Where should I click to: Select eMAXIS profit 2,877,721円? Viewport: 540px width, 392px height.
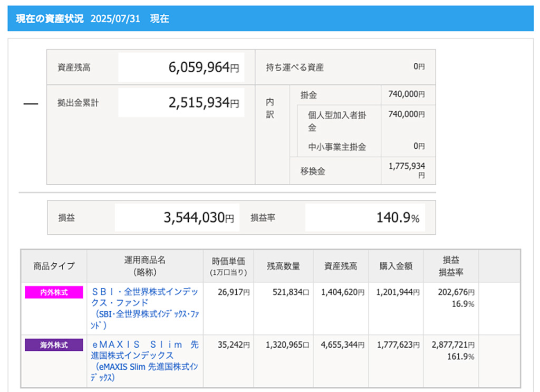coord(453,345)
